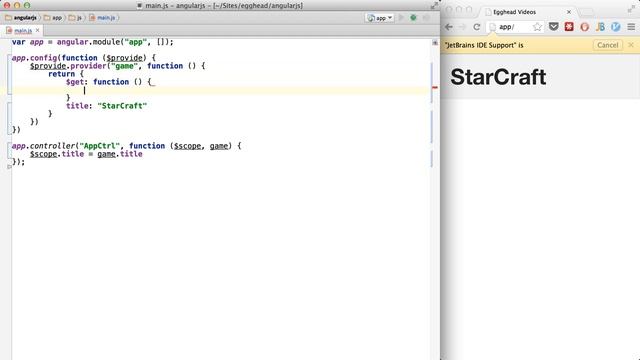Select the main.js file breadcrumb

click(102, 18)
